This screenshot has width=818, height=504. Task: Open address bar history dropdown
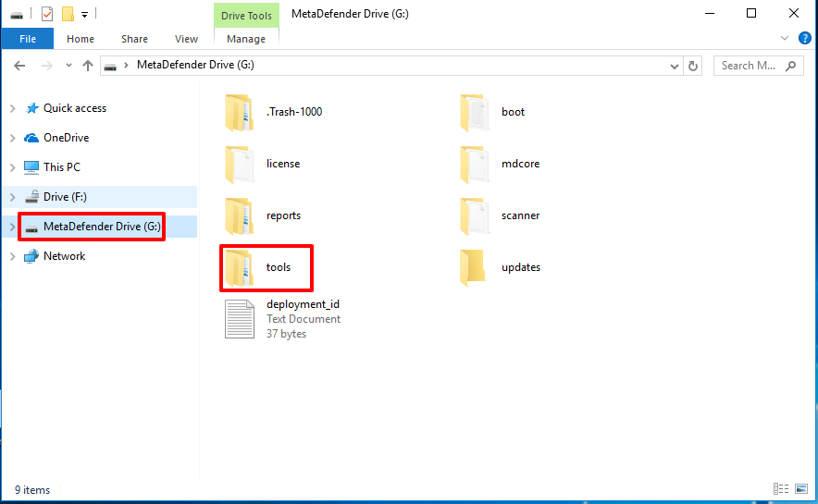point(674,67)
